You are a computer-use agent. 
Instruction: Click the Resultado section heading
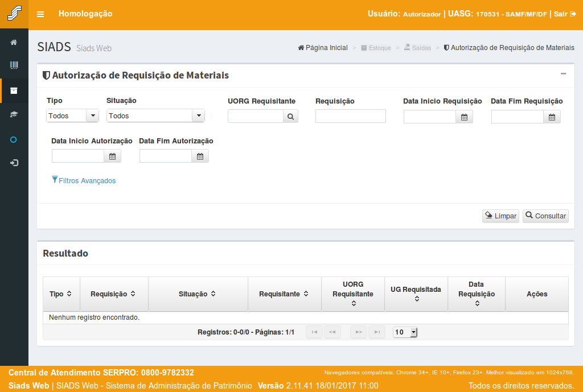click(65, 253)
